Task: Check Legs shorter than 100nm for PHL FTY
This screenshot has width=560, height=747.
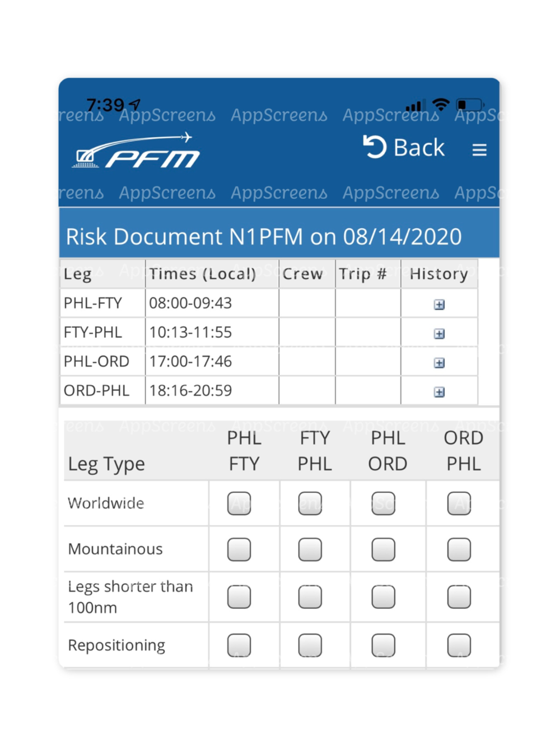Action: [239, 597]
